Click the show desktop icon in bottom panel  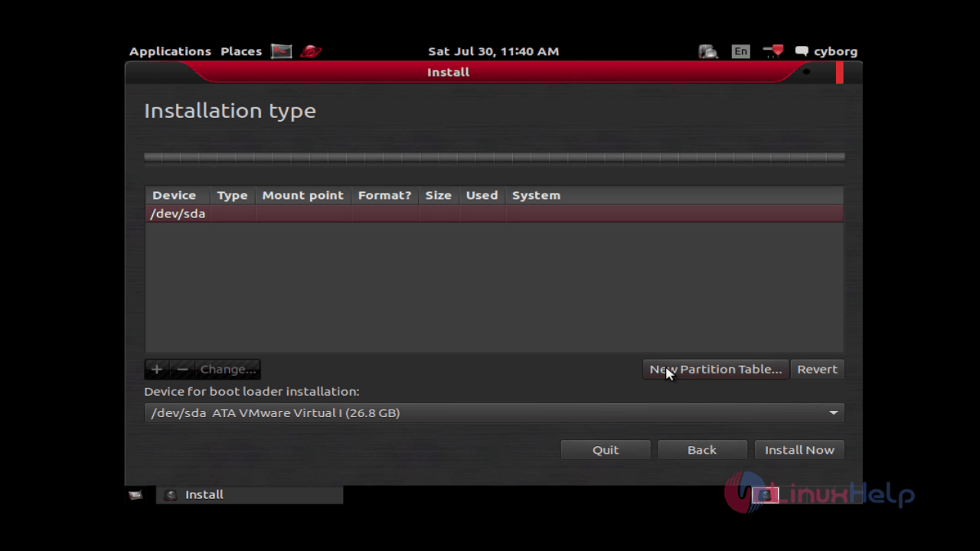pos(136,495)
